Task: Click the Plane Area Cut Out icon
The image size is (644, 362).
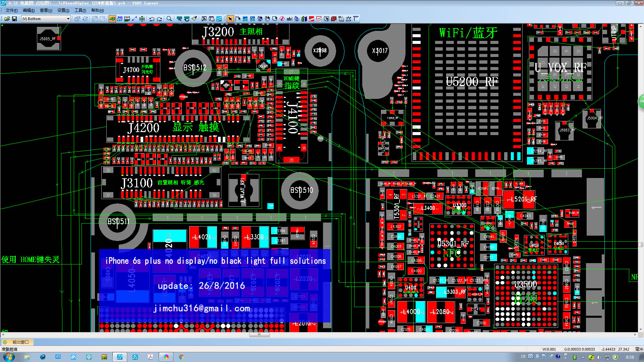Action: [319, 19]
